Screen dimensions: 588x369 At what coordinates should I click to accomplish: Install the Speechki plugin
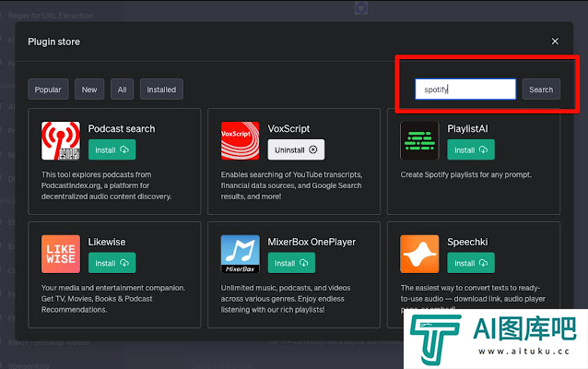471,263
